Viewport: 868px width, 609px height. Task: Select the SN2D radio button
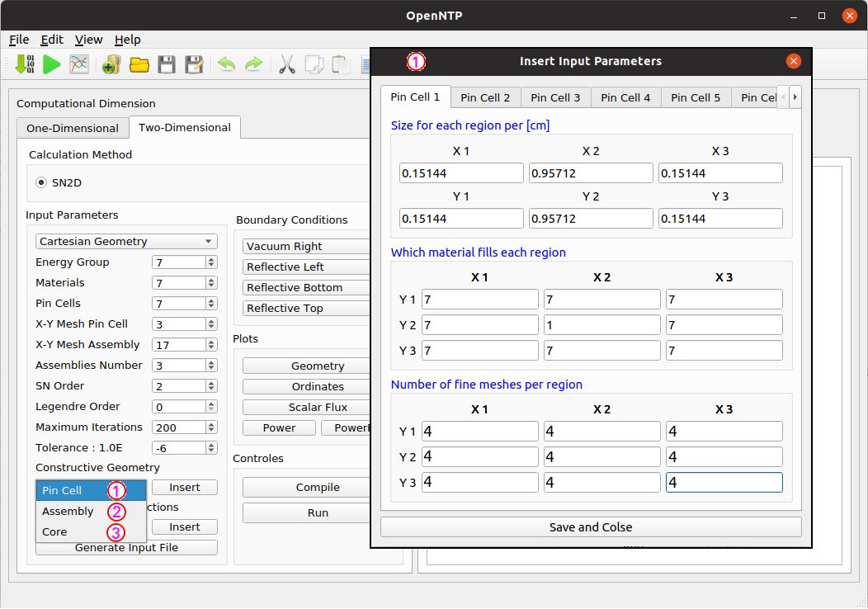[x=41, y=182]
